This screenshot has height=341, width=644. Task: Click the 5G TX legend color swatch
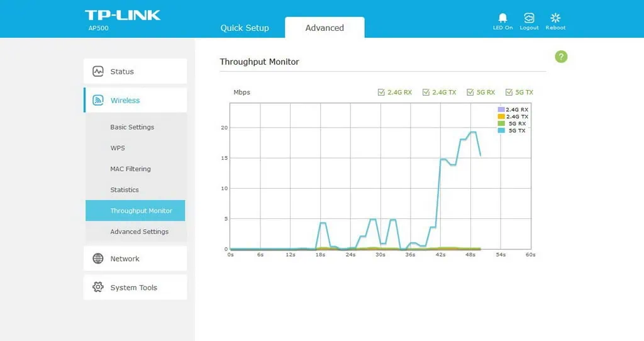coord(501,131)
